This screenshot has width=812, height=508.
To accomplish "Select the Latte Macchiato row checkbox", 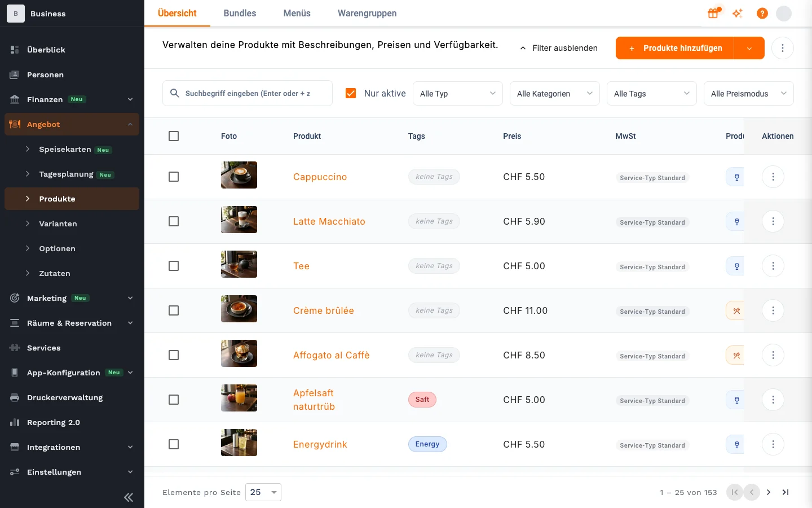I will (174, 221).
